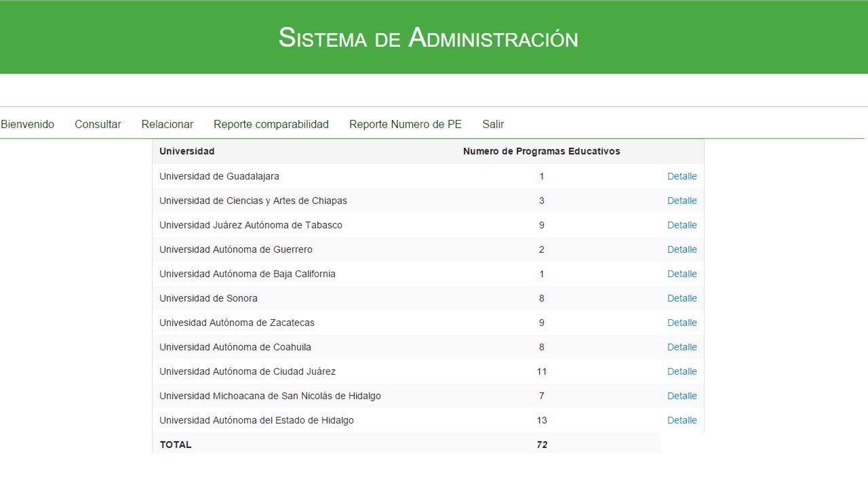Click Salir to log out
The width and height of the screenshot is (868, 488).
tap(493, 124)
